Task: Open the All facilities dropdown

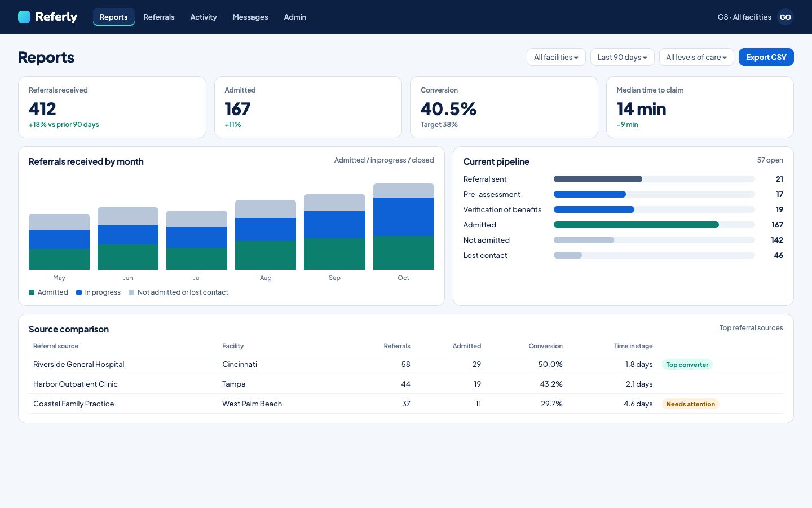Action: pos(556,57)
